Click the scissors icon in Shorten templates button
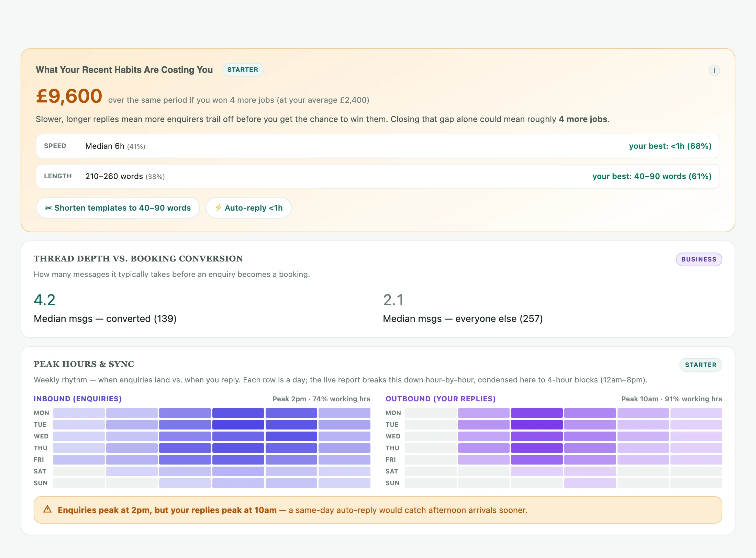756x558 pixels. point(48,208)
